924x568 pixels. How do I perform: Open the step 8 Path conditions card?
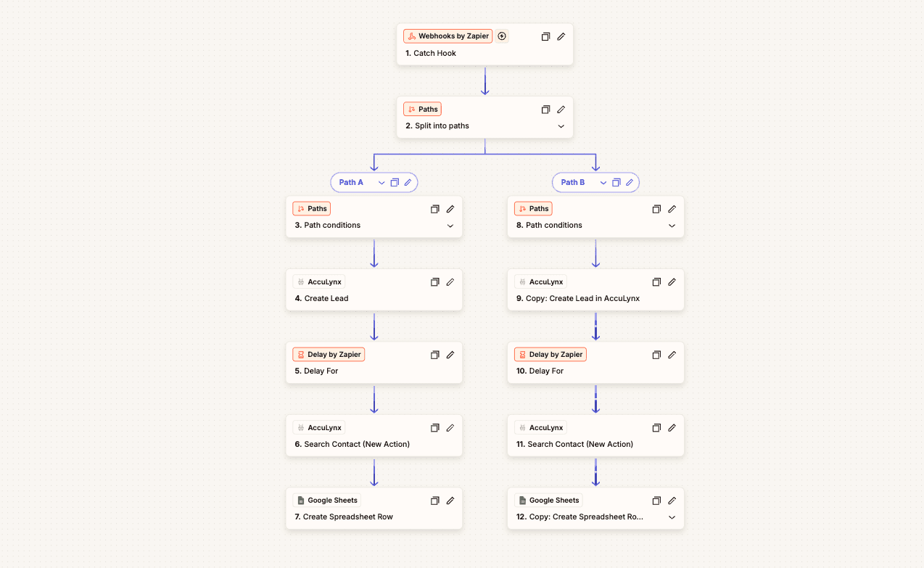point(595,217)
